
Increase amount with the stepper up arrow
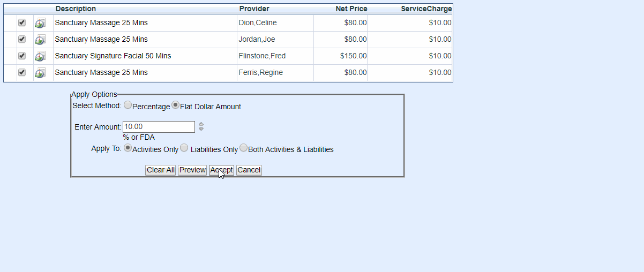tap(201, 124)
